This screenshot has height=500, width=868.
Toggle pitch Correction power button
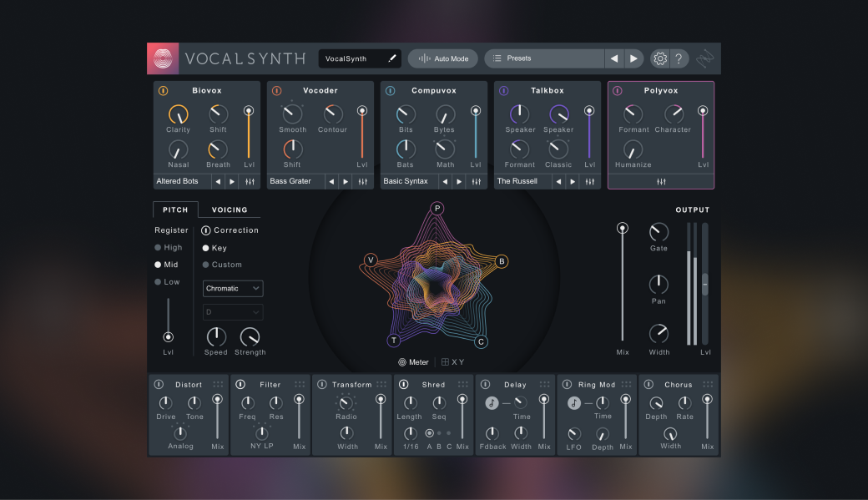tap(205, 230)
